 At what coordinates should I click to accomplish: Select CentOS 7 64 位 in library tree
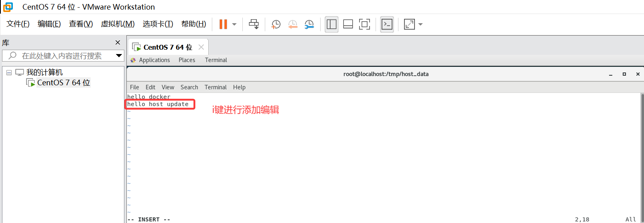[x=63, y=82]
